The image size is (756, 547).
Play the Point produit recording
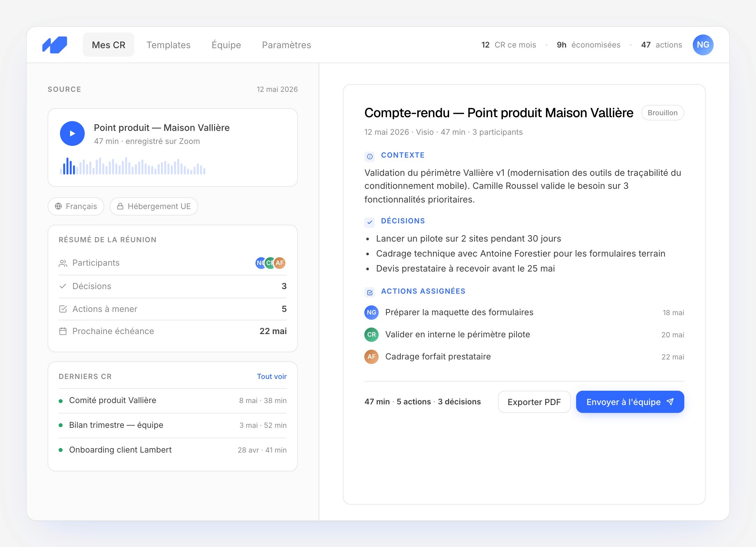pos(72,133)
